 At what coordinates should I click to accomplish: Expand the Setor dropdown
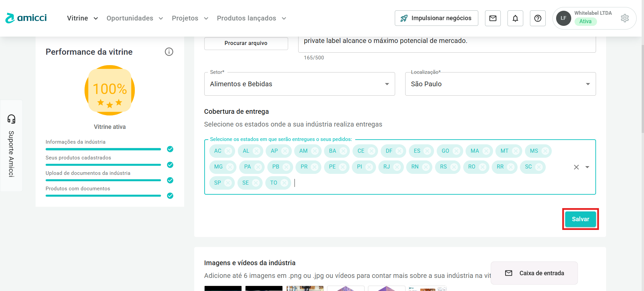coord(387,84)
